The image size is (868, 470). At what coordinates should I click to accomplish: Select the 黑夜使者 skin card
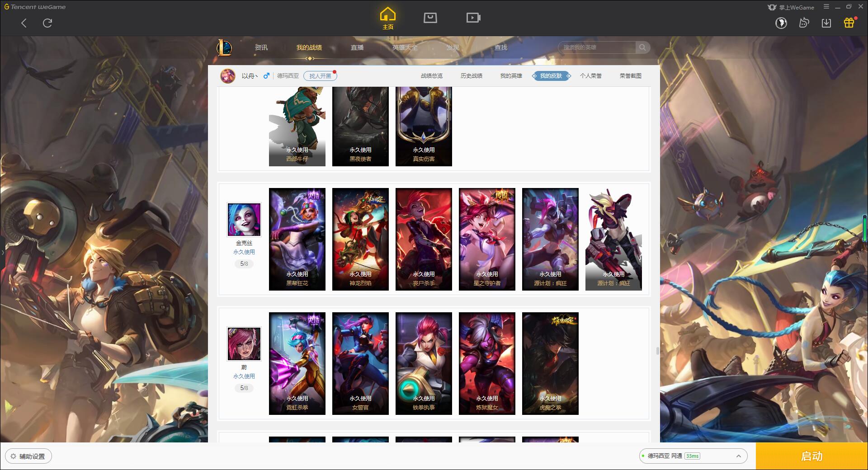pos(360,127)
